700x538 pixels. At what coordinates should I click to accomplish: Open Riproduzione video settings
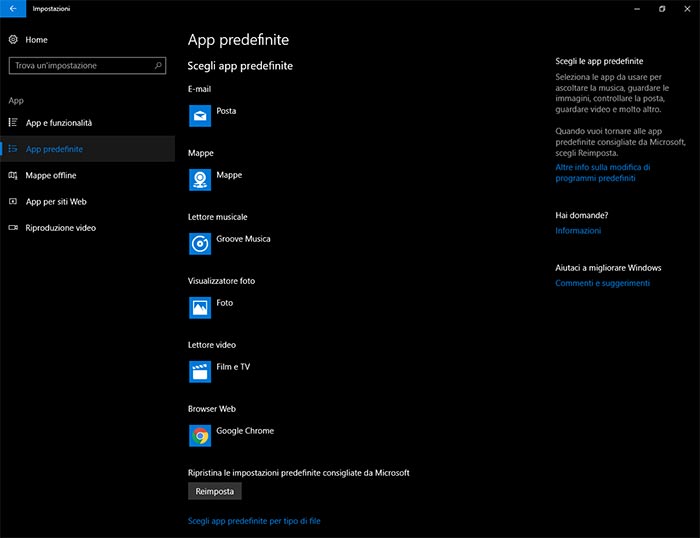[x=60, y=227]
